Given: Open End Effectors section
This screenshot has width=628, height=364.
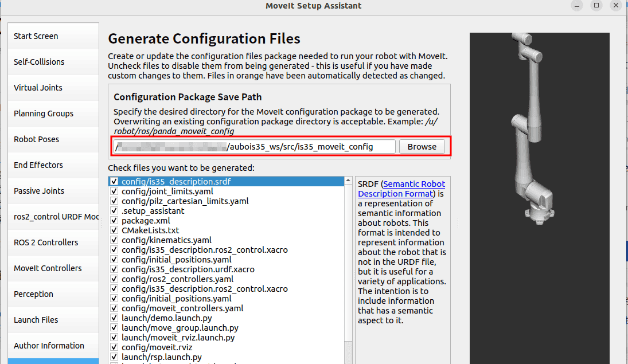Looking at the screenshot, I should coord(38,165).
